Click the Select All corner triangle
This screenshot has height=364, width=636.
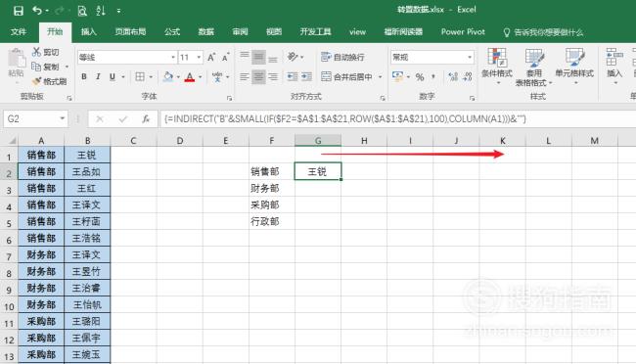pos(12,141)
